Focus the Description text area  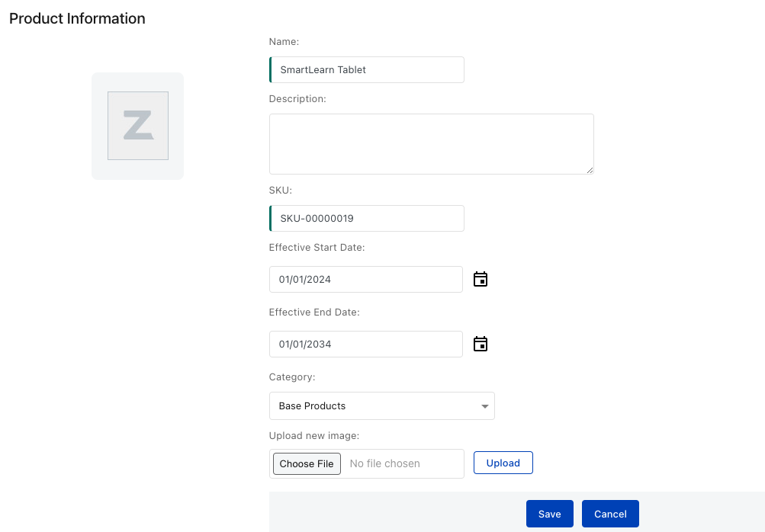431,143
